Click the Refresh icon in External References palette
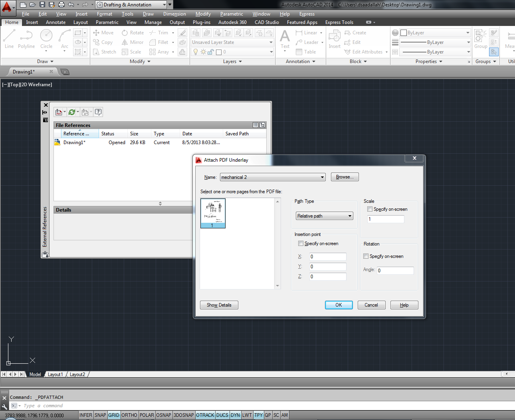This screenshot has height=420, width=515. 72,112
